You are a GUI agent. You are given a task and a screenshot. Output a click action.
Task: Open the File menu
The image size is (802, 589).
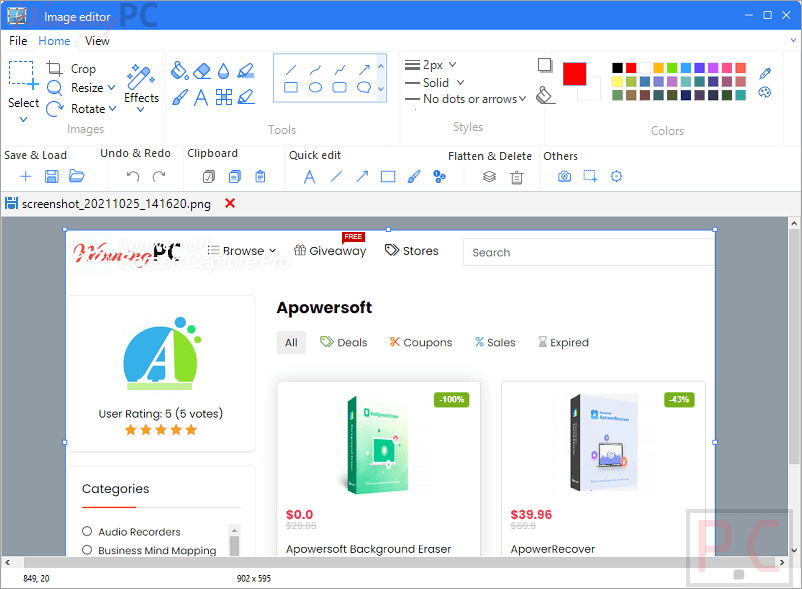point(18,41)
